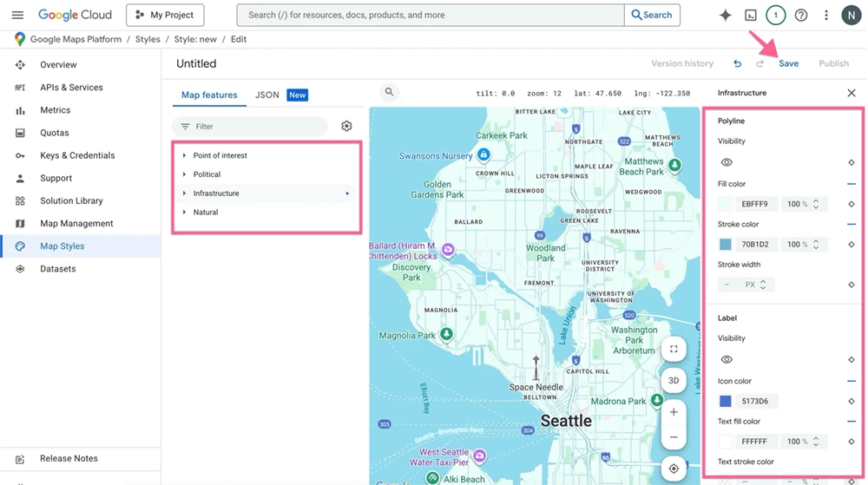
Task: Click the Save button
Action: 788,63
